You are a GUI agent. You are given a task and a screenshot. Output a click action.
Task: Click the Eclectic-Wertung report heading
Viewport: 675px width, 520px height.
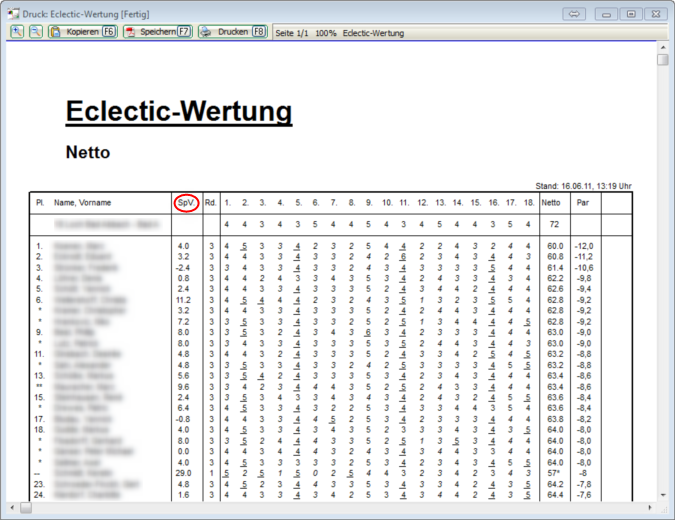pos(179,112)
